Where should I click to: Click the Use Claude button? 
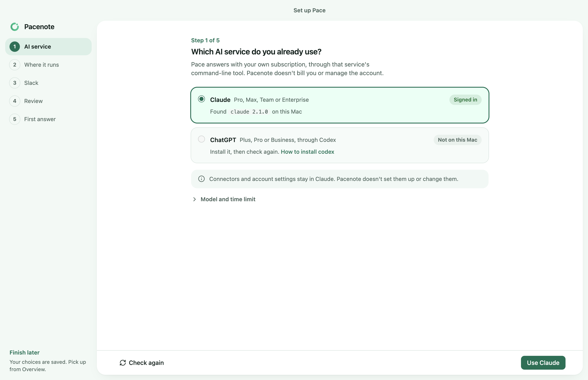[x=543, y=363]
